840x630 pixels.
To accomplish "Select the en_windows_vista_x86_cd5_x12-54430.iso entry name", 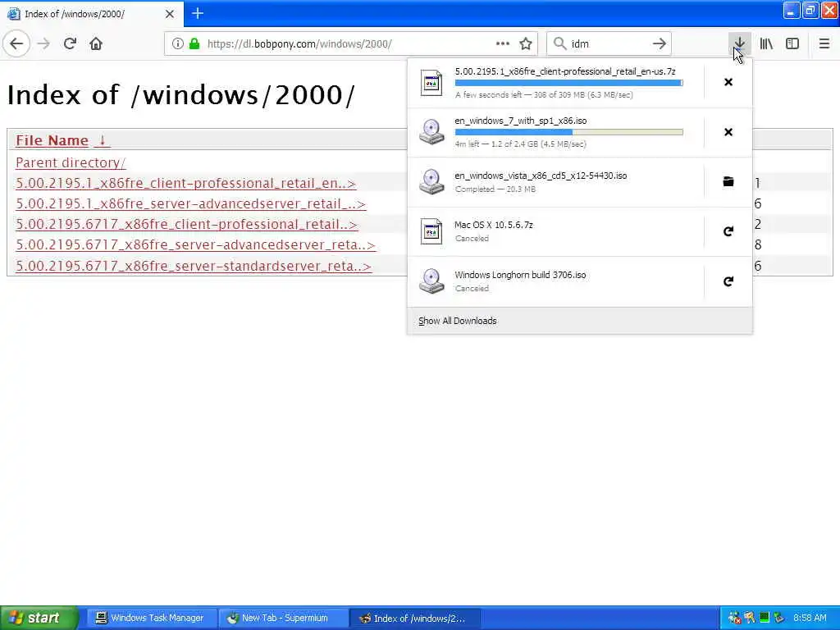I will (x=541, y=176).
